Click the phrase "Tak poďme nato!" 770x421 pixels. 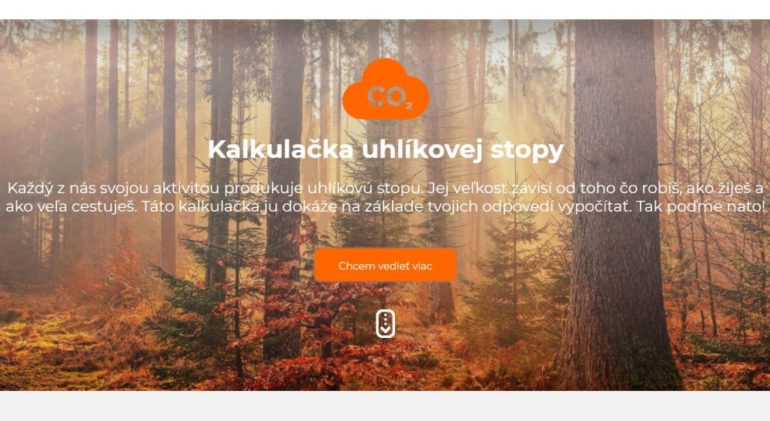coord(700,206)
